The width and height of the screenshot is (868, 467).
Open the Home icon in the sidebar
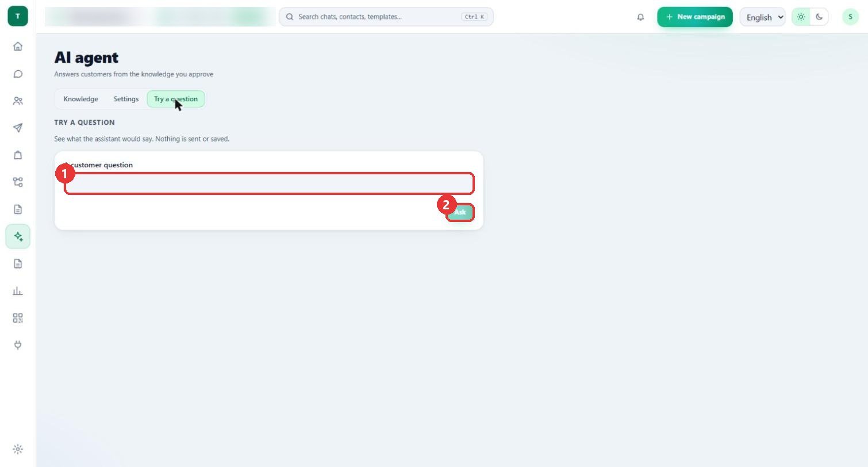[18, 47]
